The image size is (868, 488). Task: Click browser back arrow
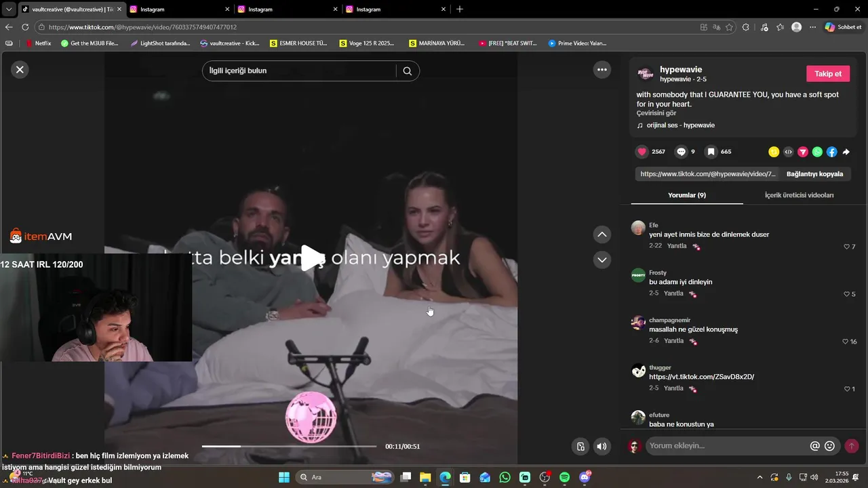(x=9, y=27)
